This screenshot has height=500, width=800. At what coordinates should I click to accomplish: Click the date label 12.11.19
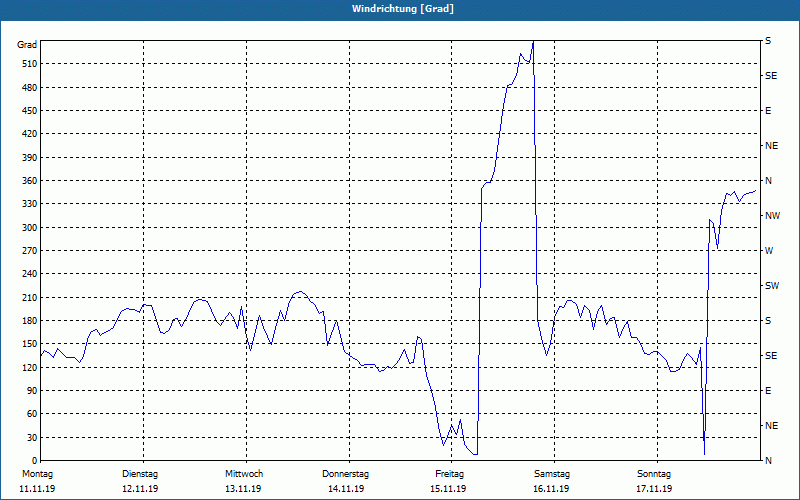(140, 489)
